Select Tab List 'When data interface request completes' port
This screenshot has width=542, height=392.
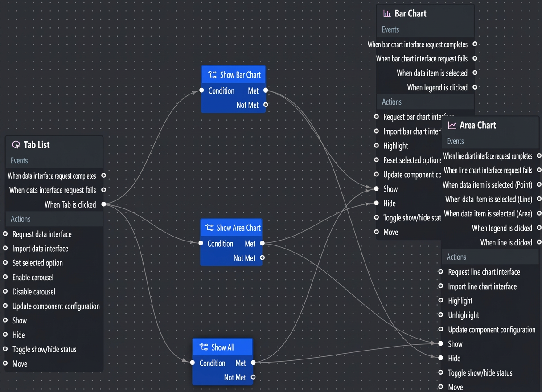[x=104, y=176]
